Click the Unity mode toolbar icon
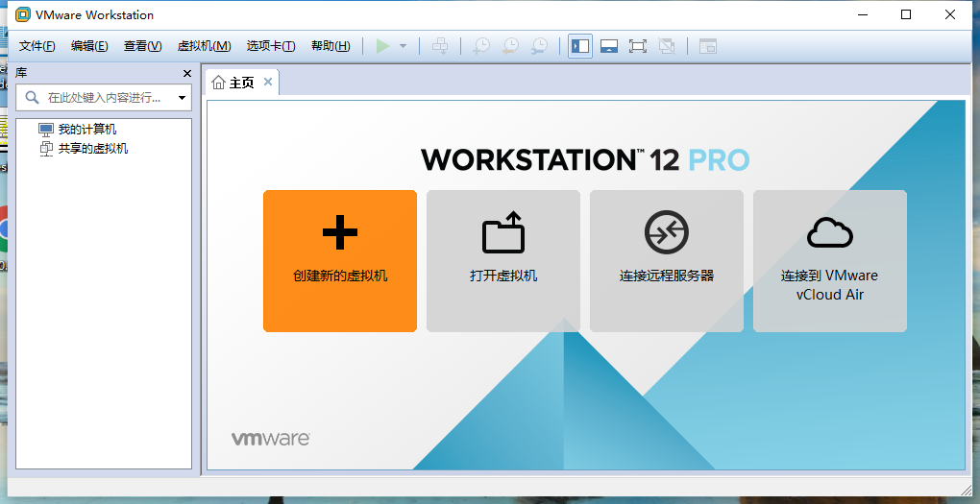Image resolution: width=980 pixels, height=504 pixels. pos(667,46)
